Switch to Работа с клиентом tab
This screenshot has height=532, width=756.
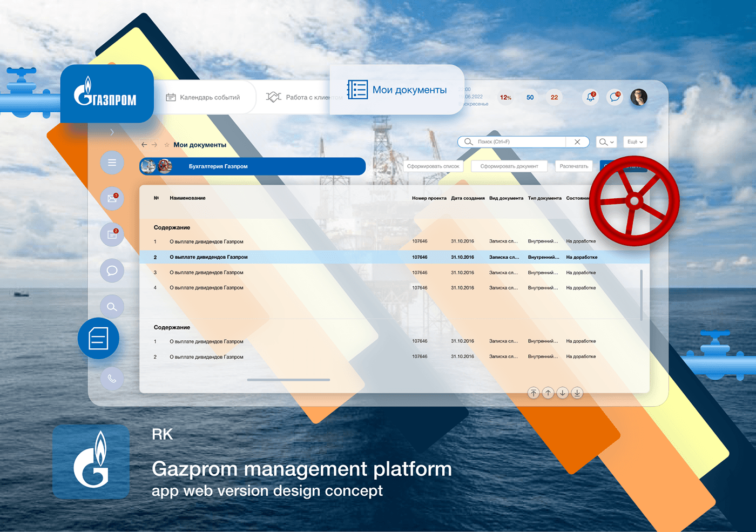[x=303, y=97]
